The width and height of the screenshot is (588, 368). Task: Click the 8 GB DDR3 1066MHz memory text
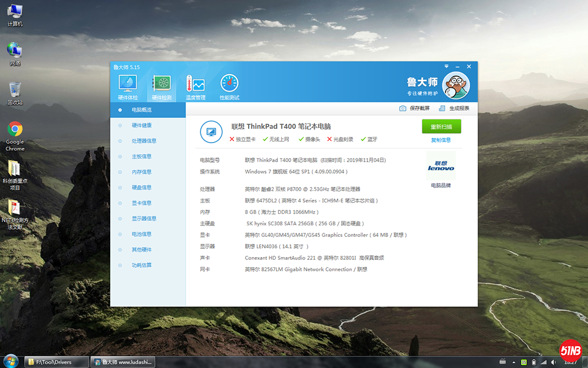coord(281,212)
